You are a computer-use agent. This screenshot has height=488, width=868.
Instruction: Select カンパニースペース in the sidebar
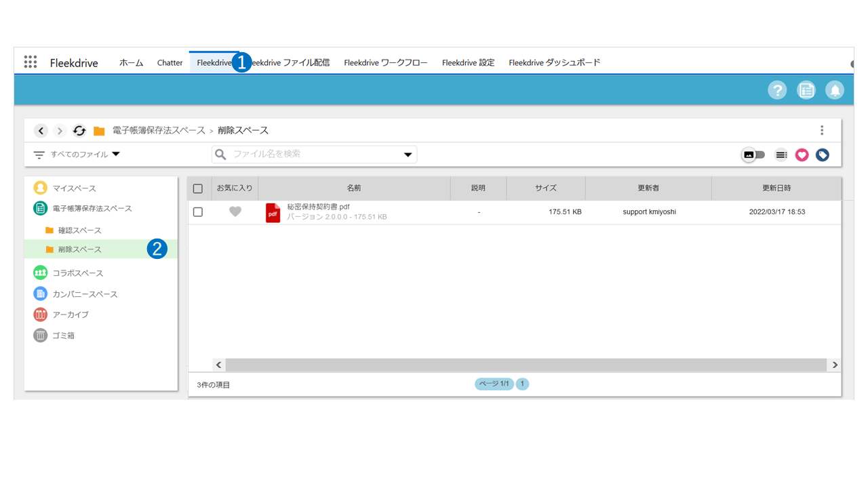[x=85, y=294]
